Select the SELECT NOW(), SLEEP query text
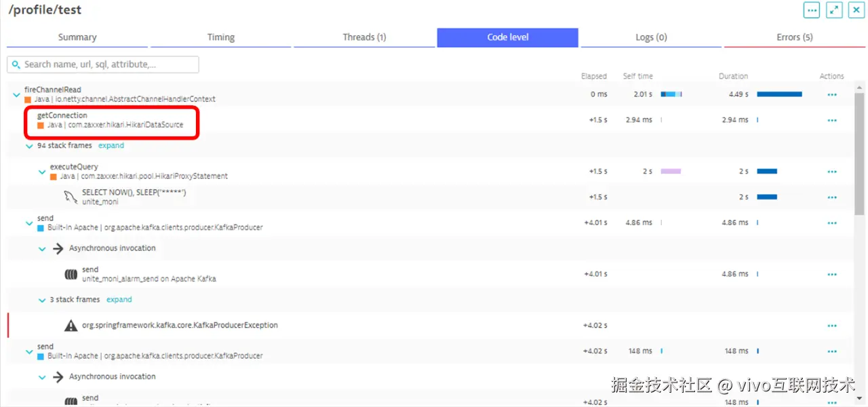Image resolution: width=868 pixels, height=407 pixels. pyautogui.click(x=134, y=193)
